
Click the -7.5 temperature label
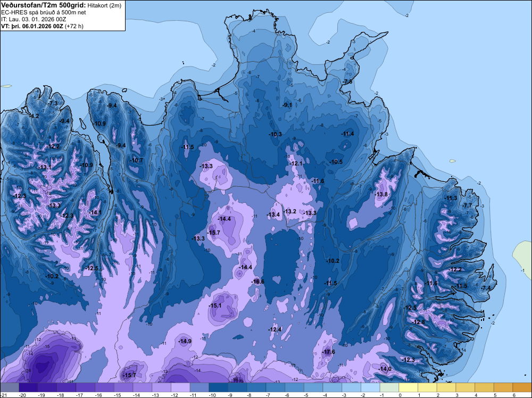(x=347, y=82)
